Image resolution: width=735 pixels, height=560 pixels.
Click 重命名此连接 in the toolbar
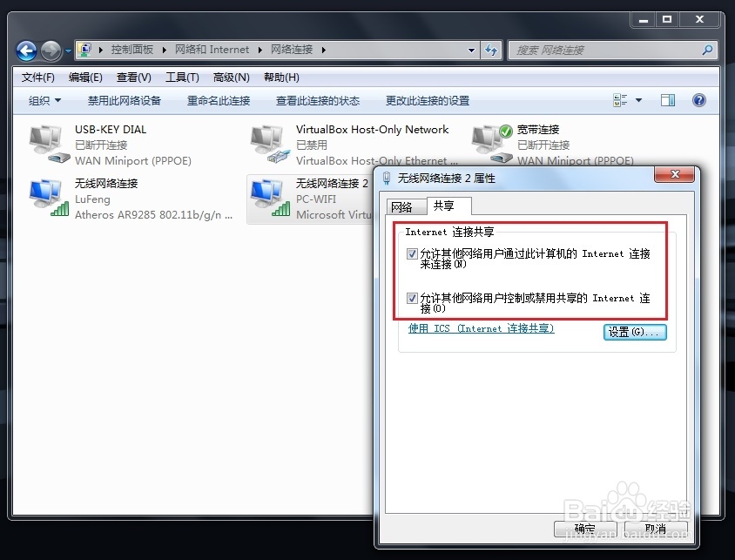click(x=219, y=101)
